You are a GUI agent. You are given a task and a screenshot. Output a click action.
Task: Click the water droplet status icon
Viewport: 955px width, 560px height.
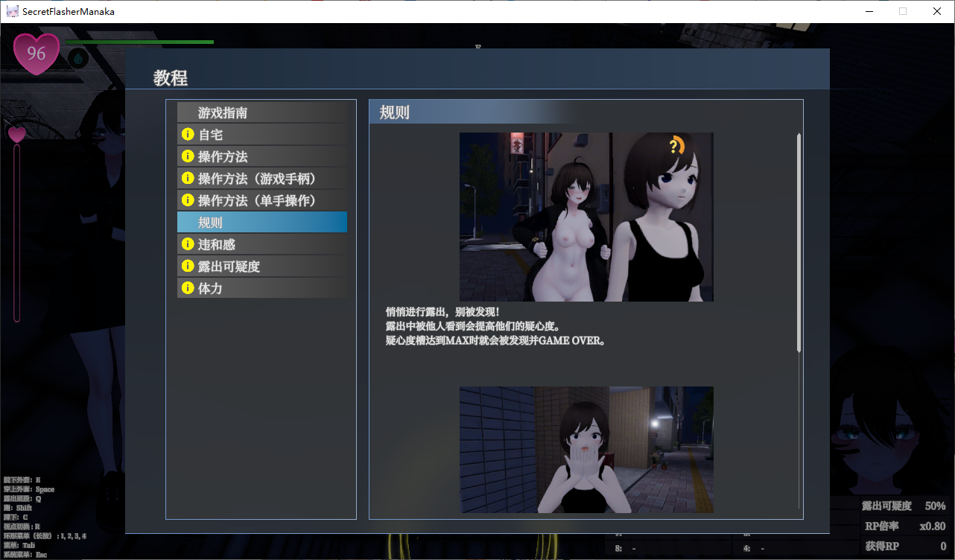point(77,57)
